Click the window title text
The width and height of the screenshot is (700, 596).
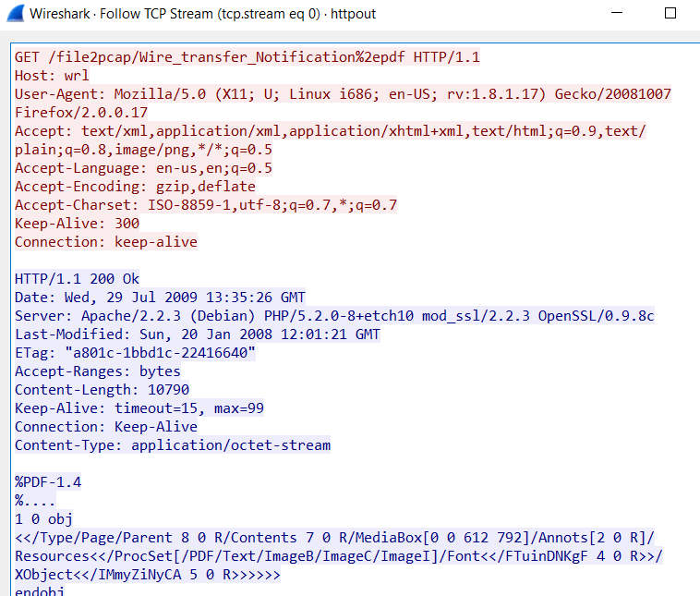202,14
